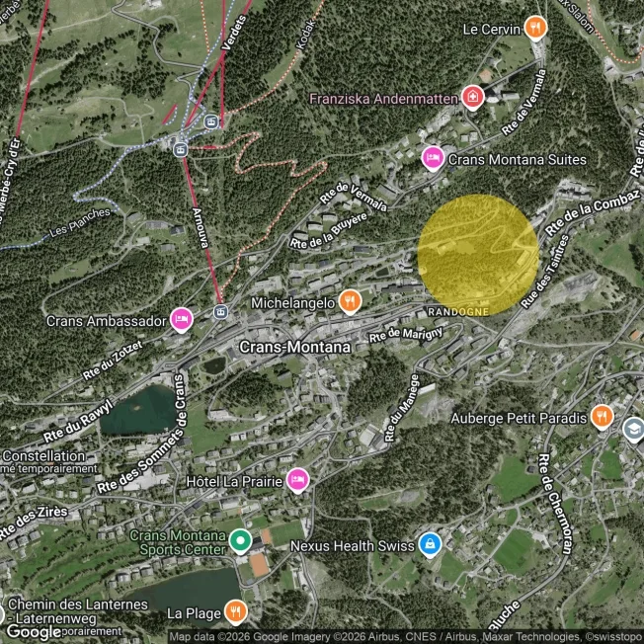Click the Crans Ambassador label
The width and height of the screenshot is (644, 644).
(106, 321)
